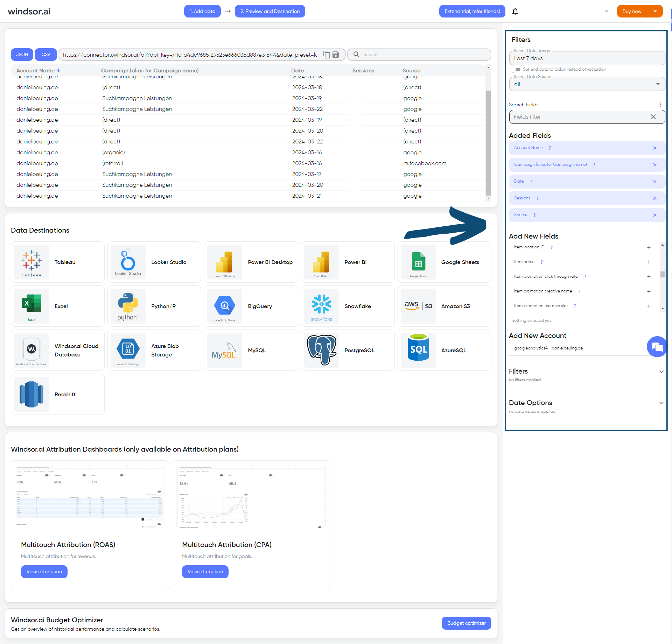This screenshot has height=644, width=672.
Task: Select Windsor.ai Cloud Database icon
Action: pyautogui.click(x=31, y=350)
